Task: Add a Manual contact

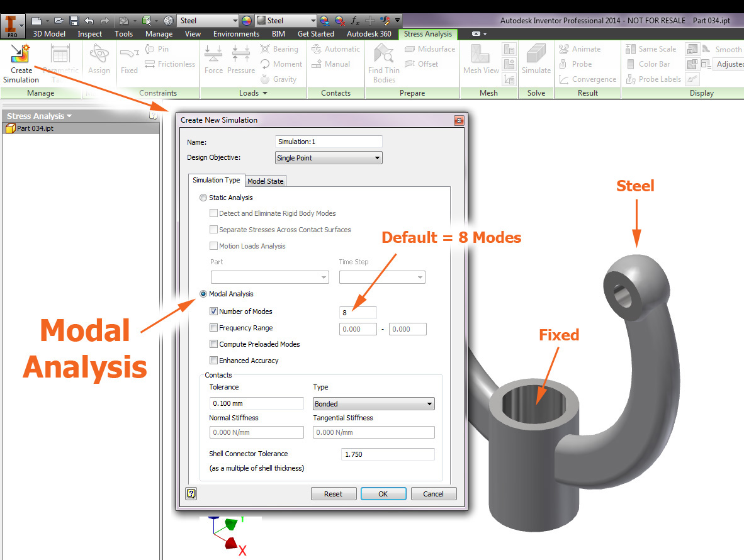Action: 330,64
